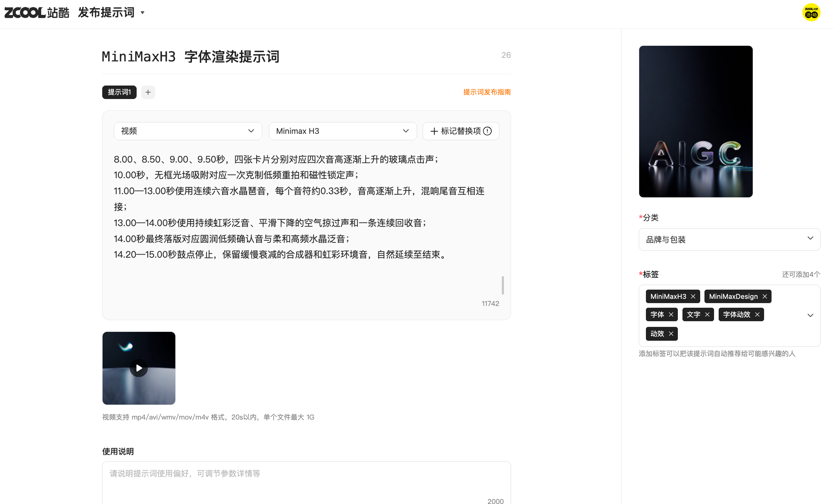This screenshot has width=834, height=504.
Task: Click the prompt text scrollbar
Action: [x=503, y=285]
